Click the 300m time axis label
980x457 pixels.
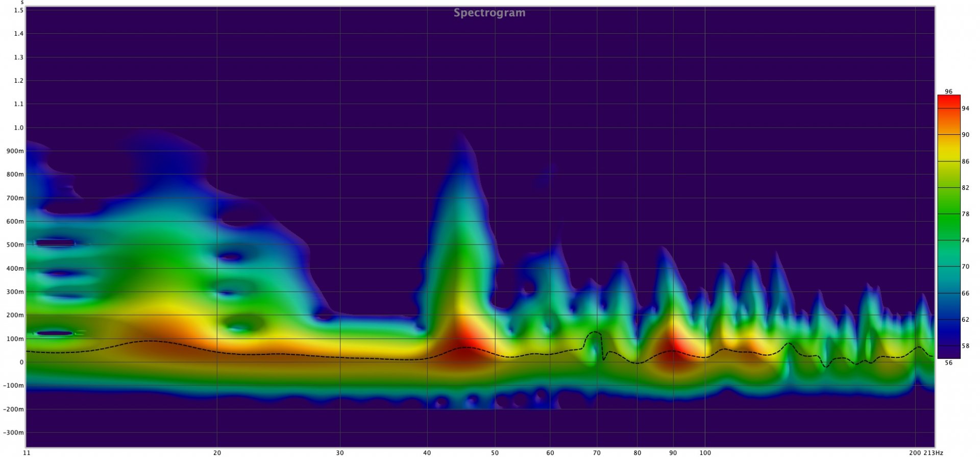pos(15,292)
